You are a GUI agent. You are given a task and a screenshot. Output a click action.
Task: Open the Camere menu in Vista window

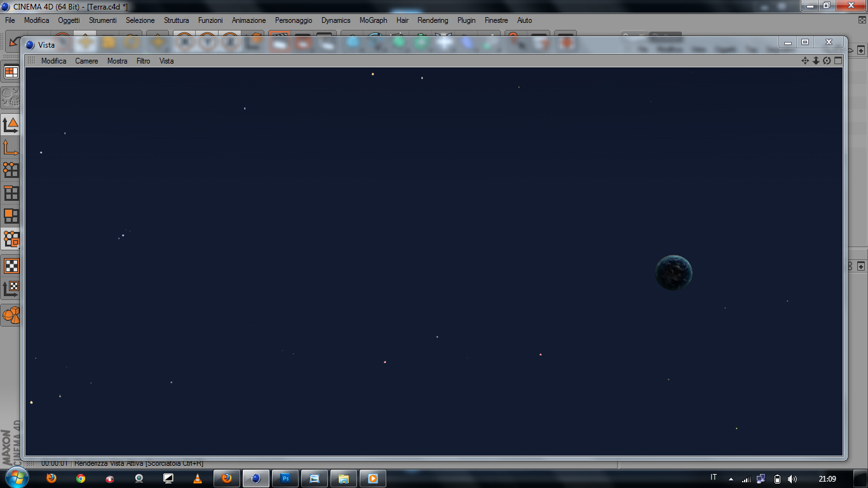pyautogui.click(x=87, y=61)
